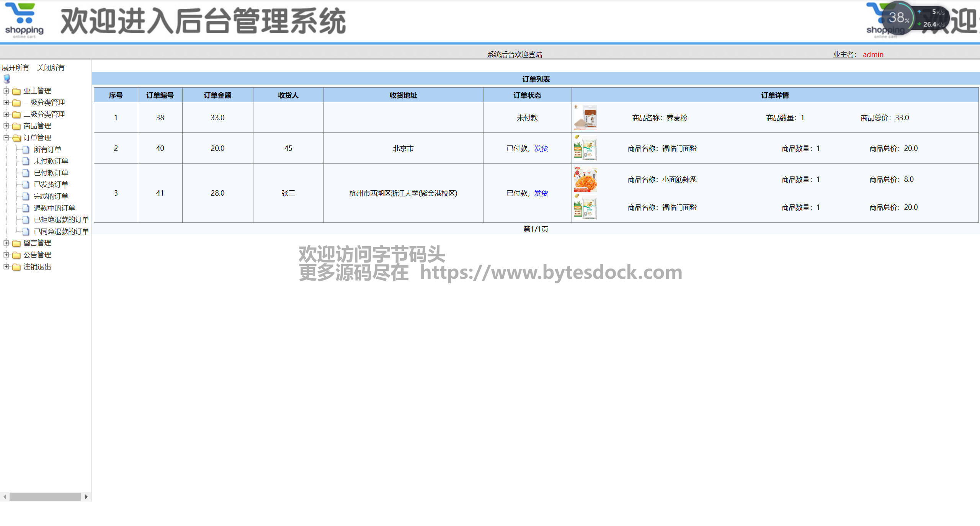This screenshot has width=980, height=526.
Task: Expand the 一级分类管理 tree node
Action: [6, 102]
